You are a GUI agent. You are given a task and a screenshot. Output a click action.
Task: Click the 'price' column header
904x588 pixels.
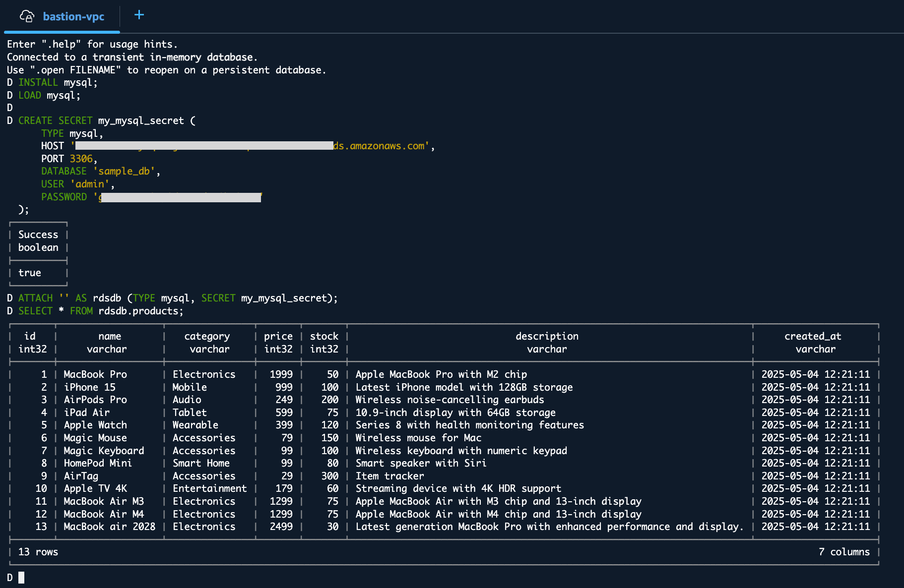[x=278, y=336]
